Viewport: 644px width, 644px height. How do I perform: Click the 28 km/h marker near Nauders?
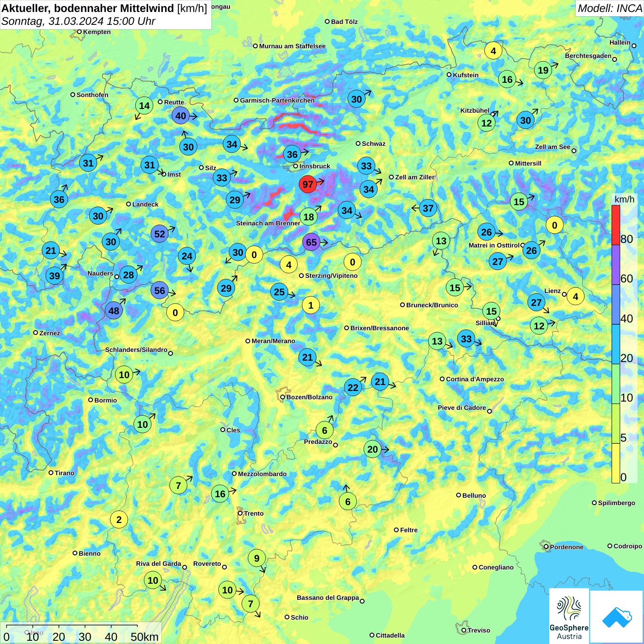(128, 275)
